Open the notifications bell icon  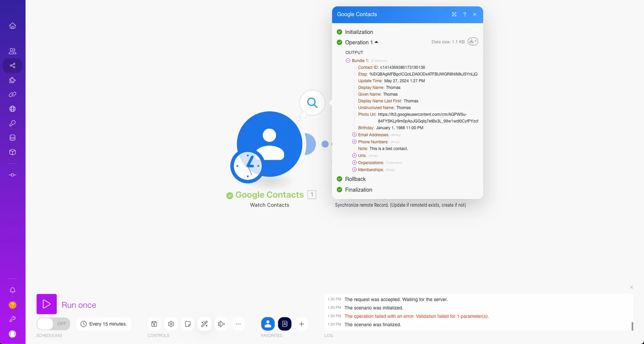tap(12, 290)
